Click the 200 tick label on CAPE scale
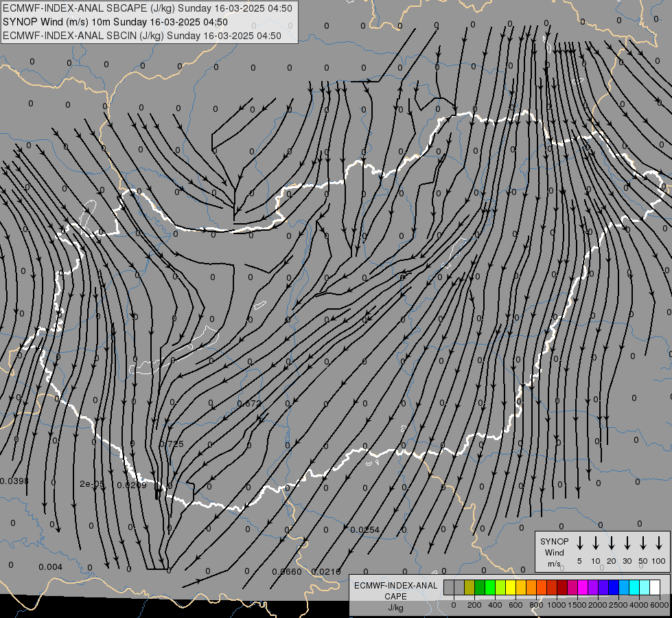 pyautogui.click(x=474, y=605)
